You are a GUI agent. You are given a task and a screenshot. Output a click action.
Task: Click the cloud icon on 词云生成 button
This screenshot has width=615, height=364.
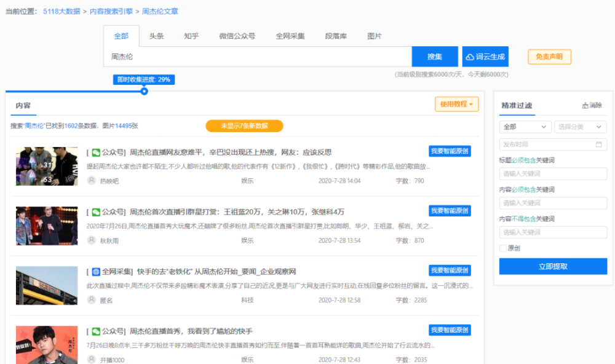coord(470,57)
